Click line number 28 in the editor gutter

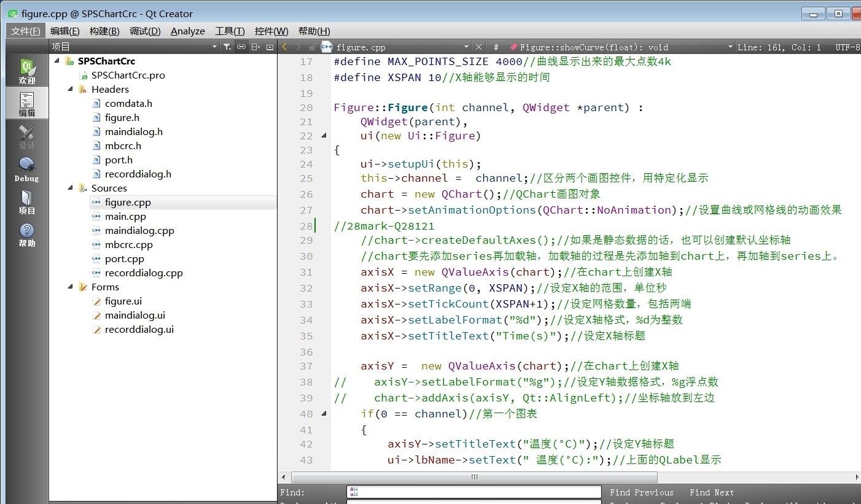point(306,225)
